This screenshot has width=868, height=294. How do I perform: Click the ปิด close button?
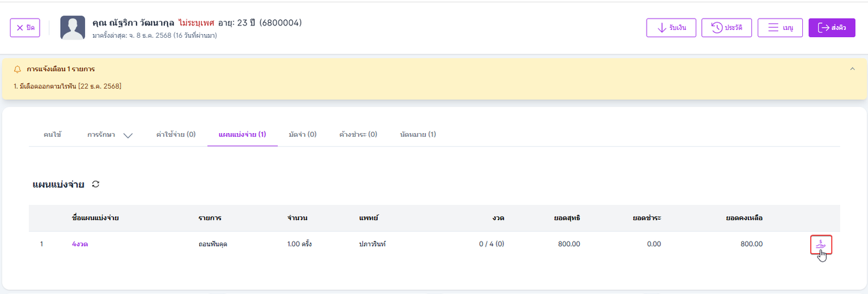pos(25,28)
